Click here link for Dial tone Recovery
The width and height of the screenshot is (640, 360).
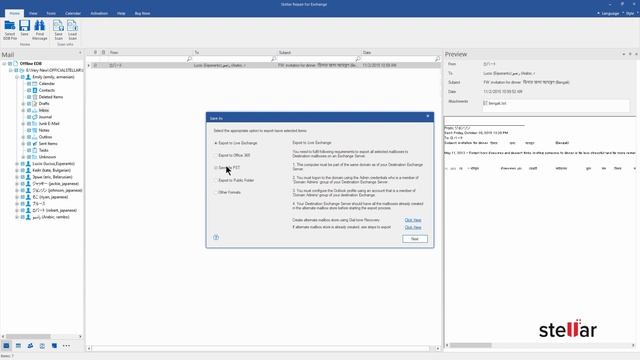click(413, 220)
